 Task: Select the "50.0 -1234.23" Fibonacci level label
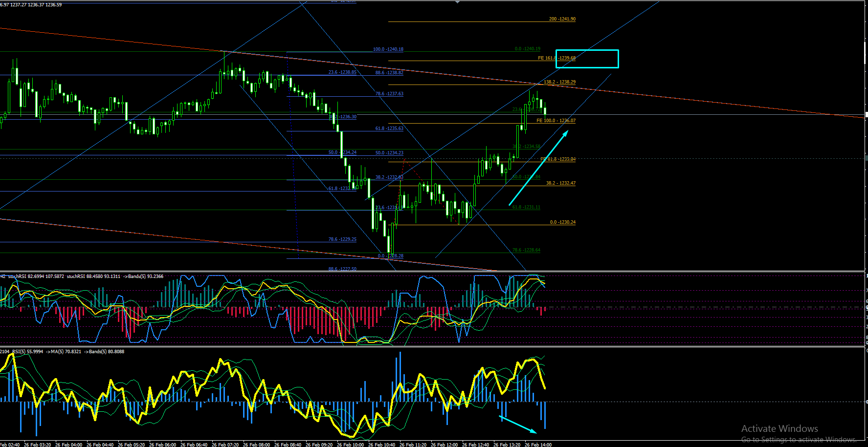[389, 153]
